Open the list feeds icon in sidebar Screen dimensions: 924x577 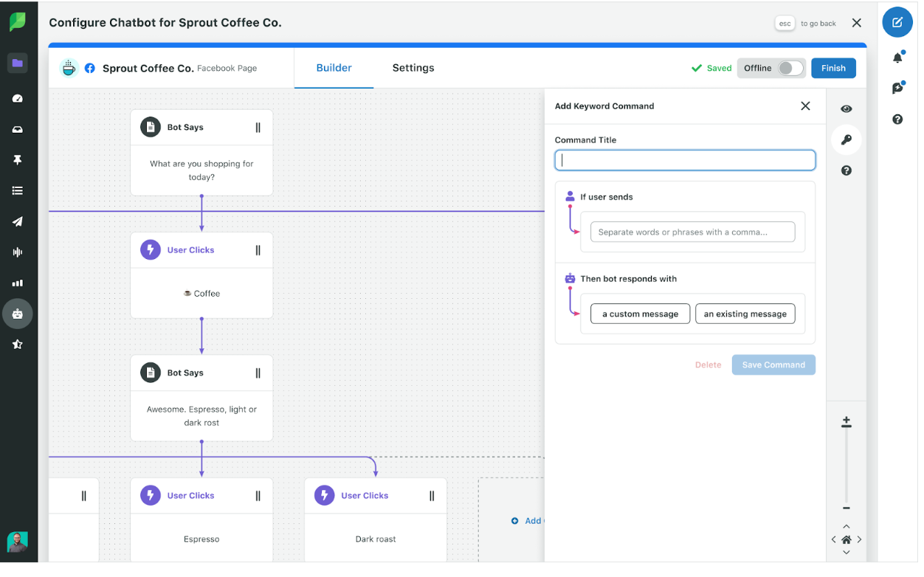18,190
